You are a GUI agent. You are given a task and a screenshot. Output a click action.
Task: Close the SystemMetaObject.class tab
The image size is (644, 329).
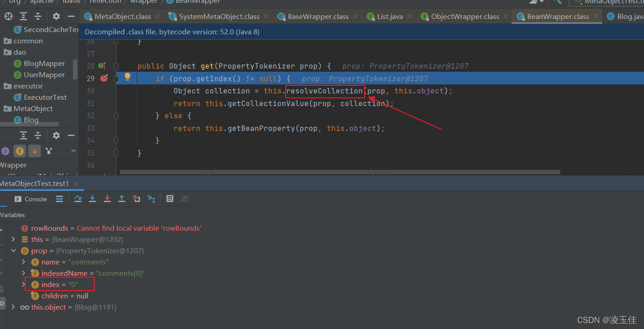coord(266,16)
